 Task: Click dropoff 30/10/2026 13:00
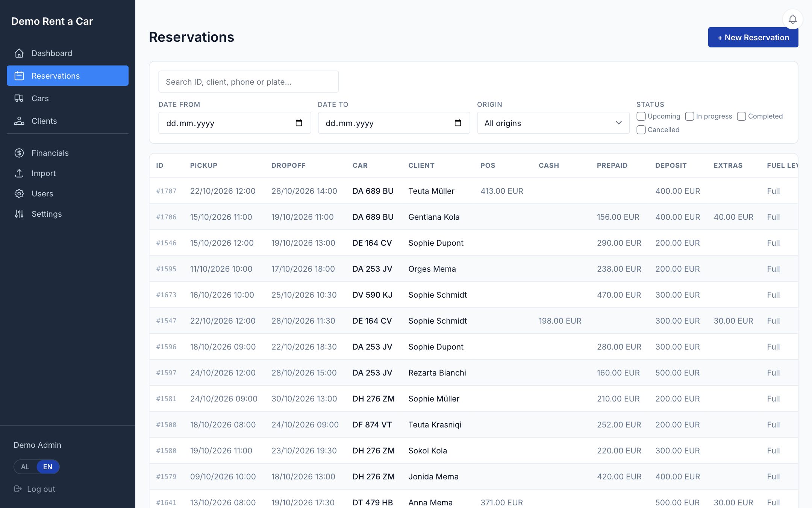coord(304,398)
